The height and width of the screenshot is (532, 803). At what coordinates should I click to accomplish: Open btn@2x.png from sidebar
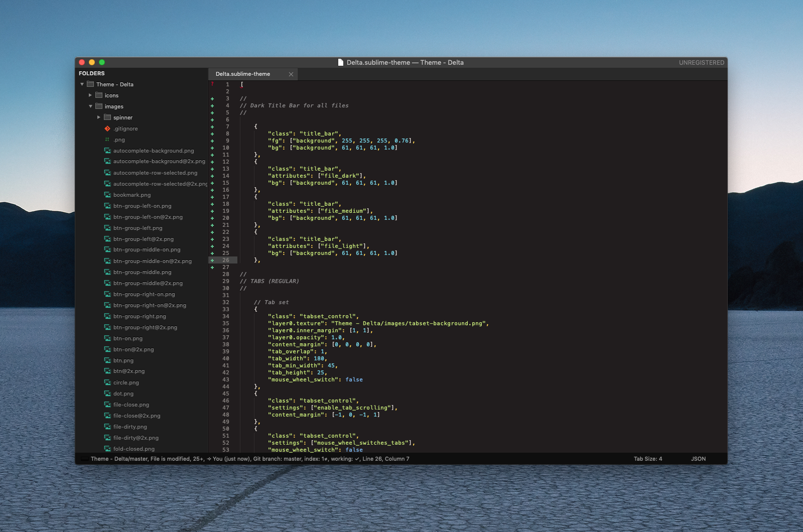129,371
